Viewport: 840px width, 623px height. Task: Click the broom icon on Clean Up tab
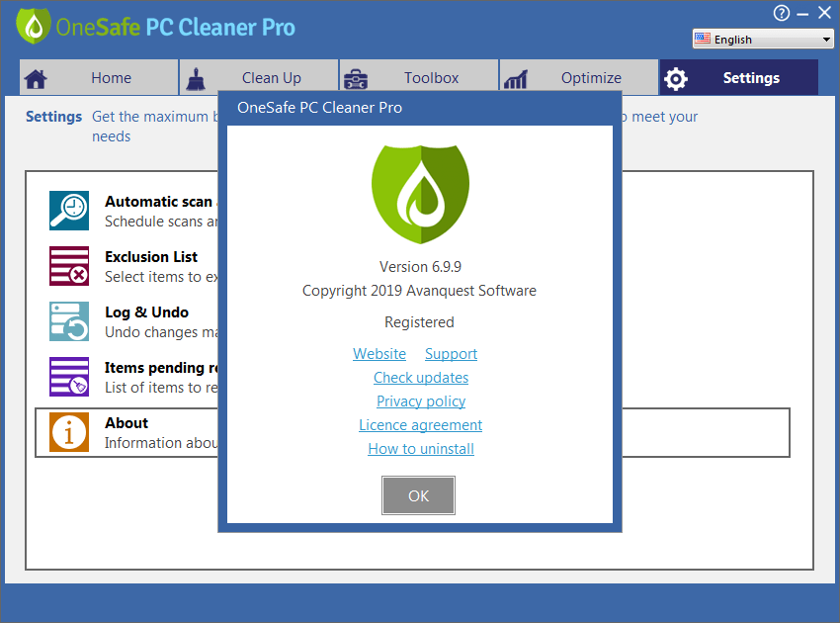[196, 79]
